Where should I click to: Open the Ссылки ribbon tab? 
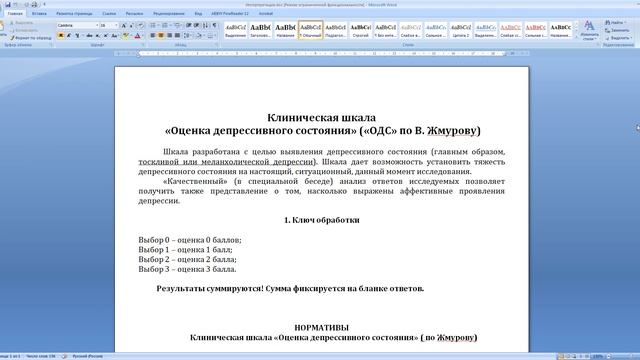(109, 13)
